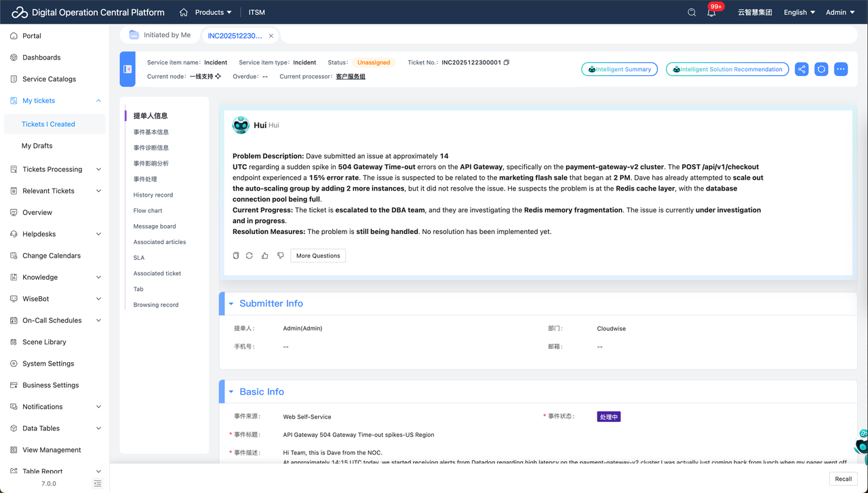Image resolution: width=868 pixels, height=493 pixels.
Task: Click the Refresh circular-arrows icon at top right
Action: point(821,69)
